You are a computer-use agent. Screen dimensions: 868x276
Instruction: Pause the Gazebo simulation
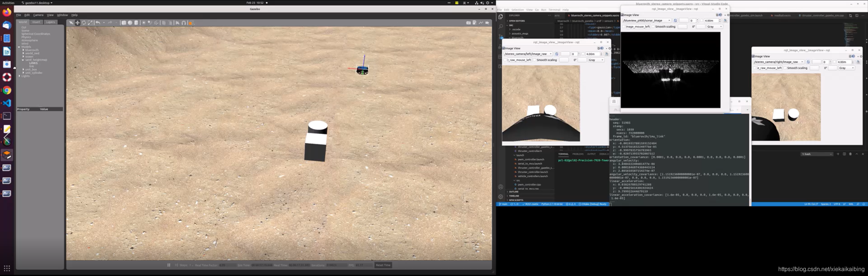(169, 265)
